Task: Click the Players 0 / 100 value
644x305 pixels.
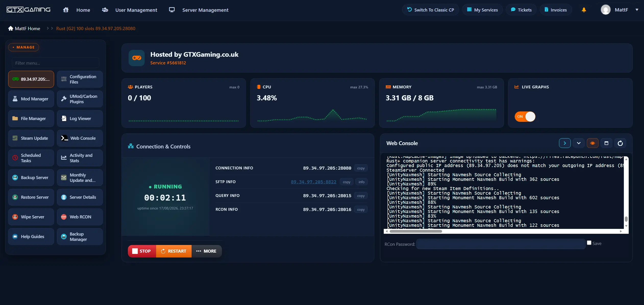Action: point(139,98)
